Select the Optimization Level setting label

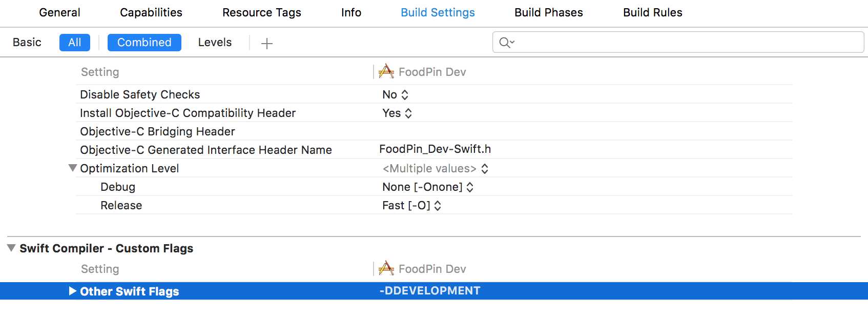tap(130, 168)
